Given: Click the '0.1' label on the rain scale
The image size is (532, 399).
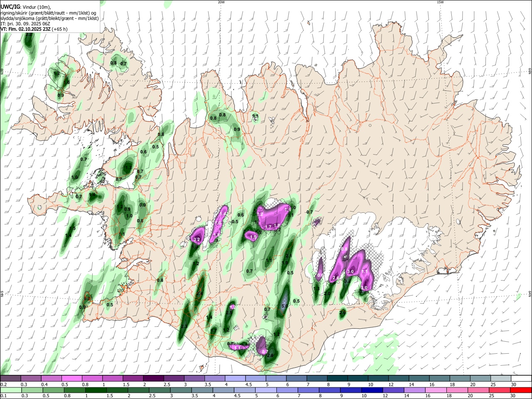Looking at the screenshot, I should [x=3, y=396].
